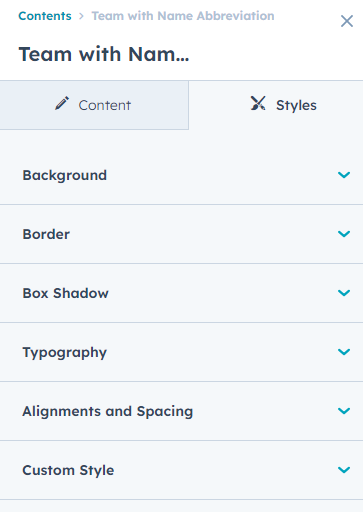Switch to the Content tab

pyautogui.click(x=94, y=105)
